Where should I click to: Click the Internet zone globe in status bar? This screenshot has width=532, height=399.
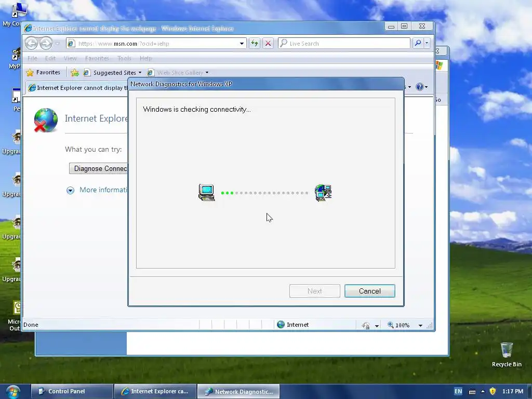281,325
